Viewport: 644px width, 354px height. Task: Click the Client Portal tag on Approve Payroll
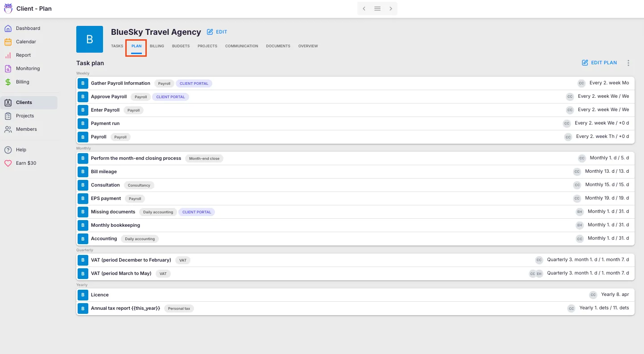pos(170,97)
